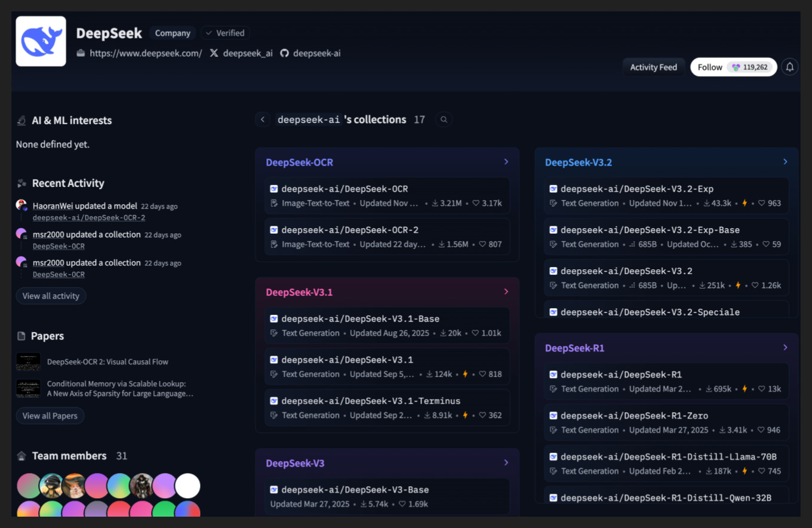Viewport: 812px width, 528px height.
Task: Click HaoranWei's avatar in Recent Activity
Action: coord(22,205)
